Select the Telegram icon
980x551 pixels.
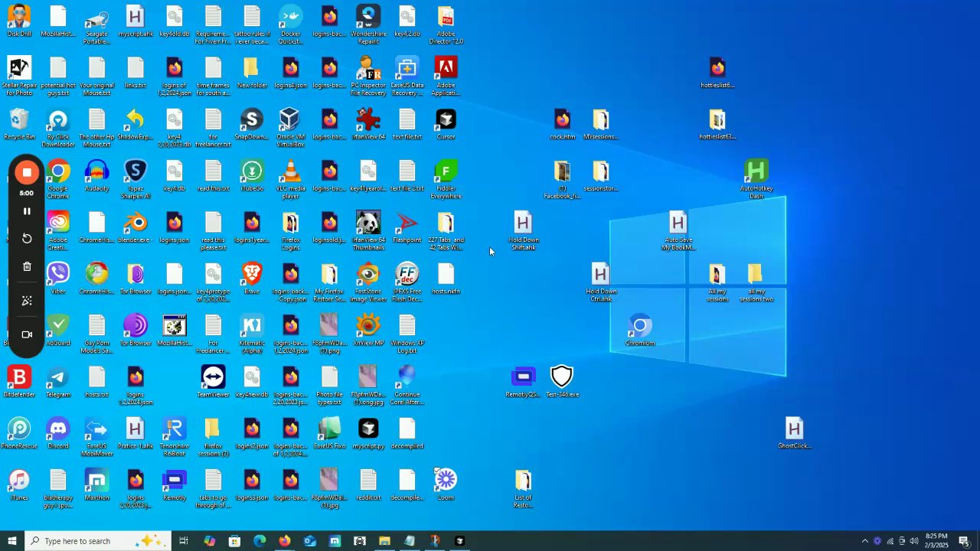(x=58, y=382)
